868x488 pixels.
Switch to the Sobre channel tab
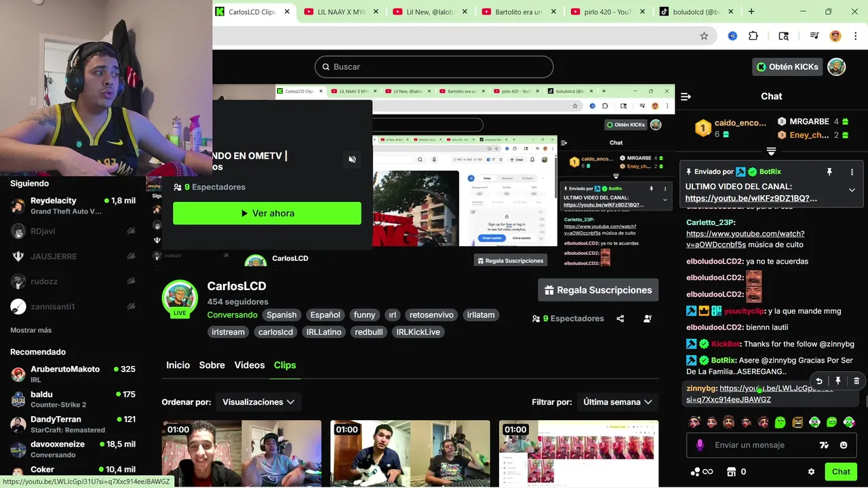coord(212,365)
